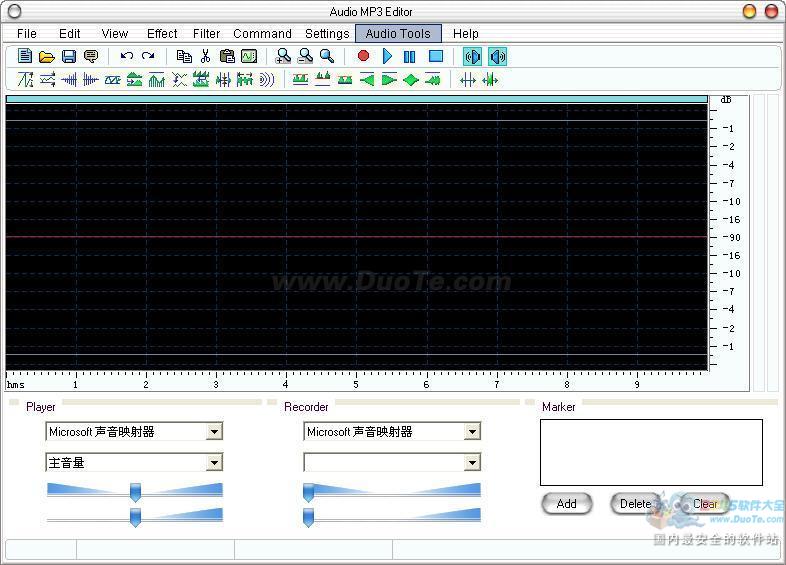The width and height of the screenshot is (786, 565).
Task: Click the green right-pointing triangle filter icon
Action: [x=389, y=79]
